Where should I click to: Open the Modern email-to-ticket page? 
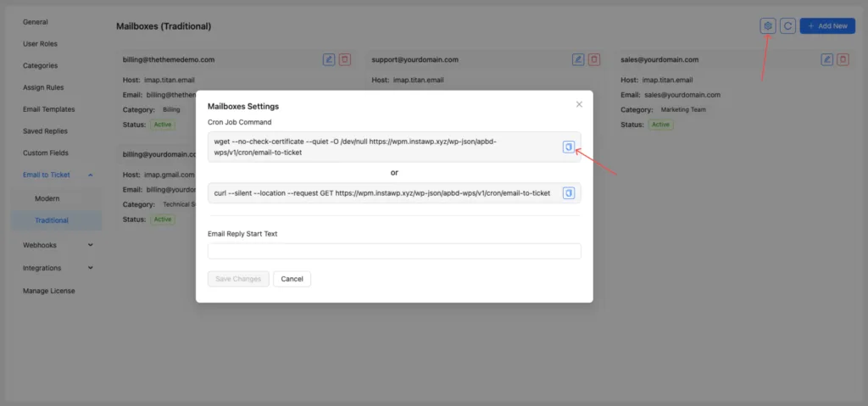47,197
